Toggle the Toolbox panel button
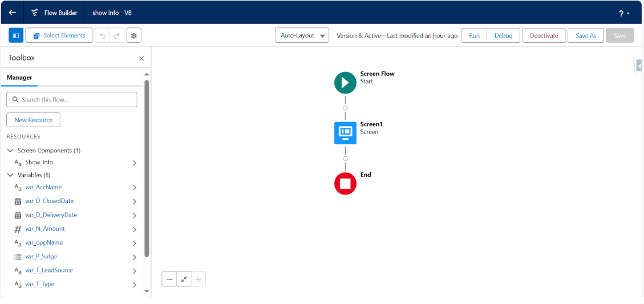 coord(16,36)
